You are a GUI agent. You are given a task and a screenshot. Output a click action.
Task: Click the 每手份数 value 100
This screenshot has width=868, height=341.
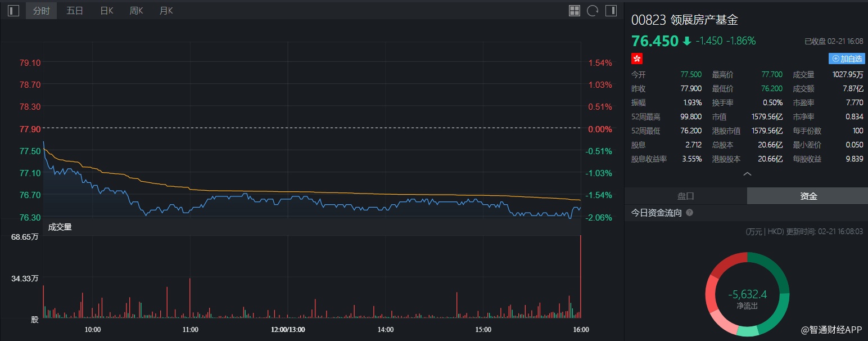(x=857, y=131)
